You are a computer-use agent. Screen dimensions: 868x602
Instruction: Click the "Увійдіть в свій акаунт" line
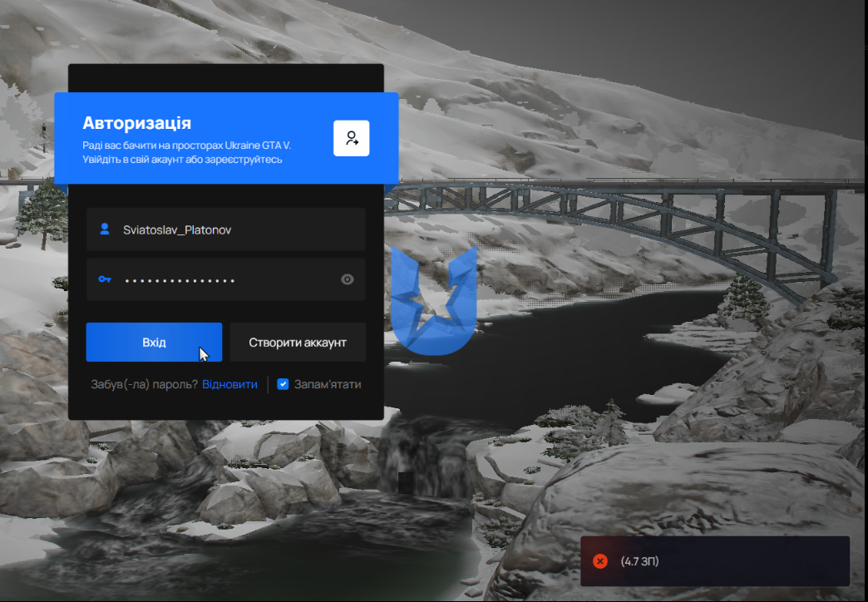182,160
